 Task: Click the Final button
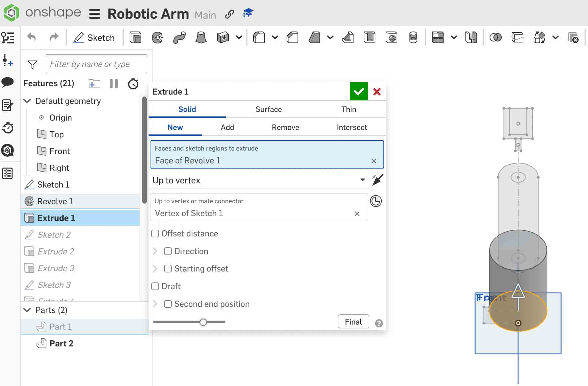point(353,321)
